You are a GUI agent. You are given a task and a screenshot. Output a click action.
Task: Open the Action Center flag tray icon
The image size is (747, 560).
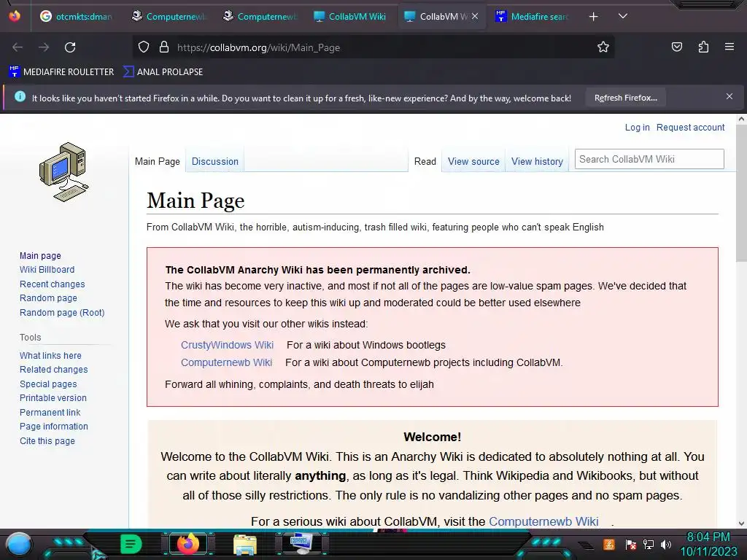630,544
